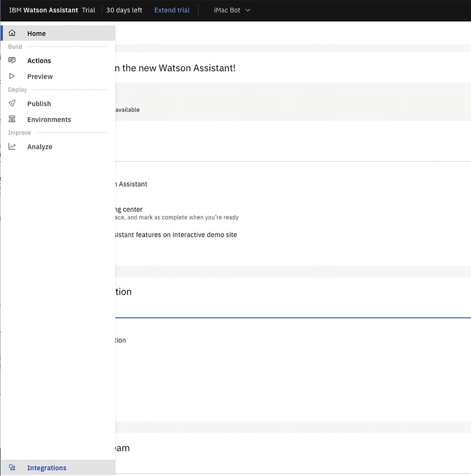Click the Extend trial link
Image resolution: width=471 pixels, height=476 pixels.
point(172,10)
